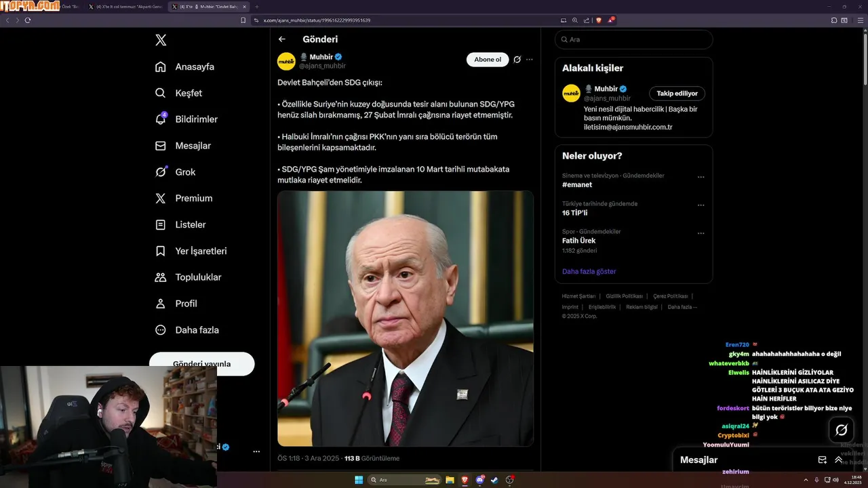Open account menu dots near avatar
This screenshot has width=868, height=488.
coord(256,451)
